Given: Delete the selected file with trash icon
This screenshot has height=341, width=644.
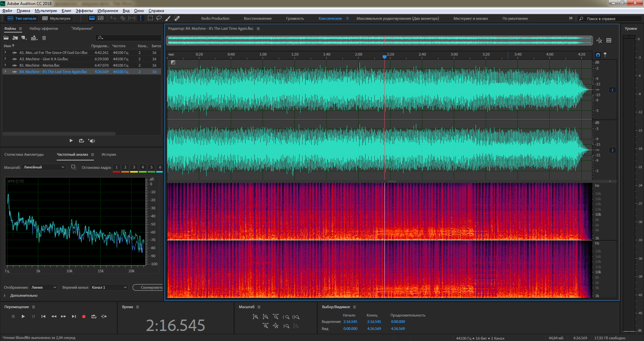Looking at the screenshot, I should pyautogui.click(x=44, y=38).
